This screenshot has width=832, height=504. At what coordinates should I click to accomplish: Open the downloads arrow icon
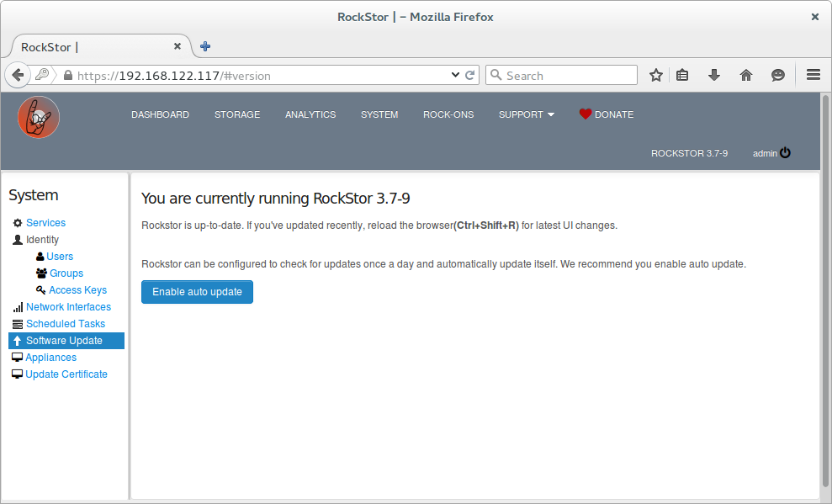[714, 76]
